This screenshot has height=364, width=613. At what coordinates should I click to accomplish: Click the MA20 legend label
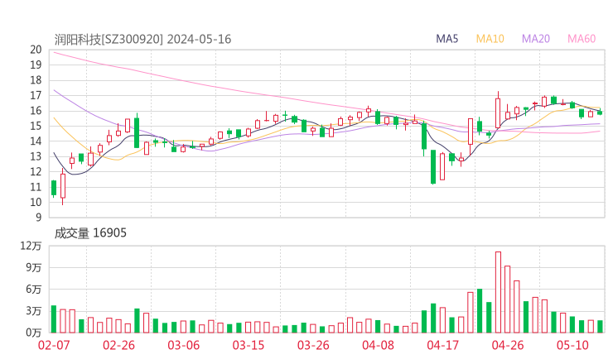[x=536, y=39]
